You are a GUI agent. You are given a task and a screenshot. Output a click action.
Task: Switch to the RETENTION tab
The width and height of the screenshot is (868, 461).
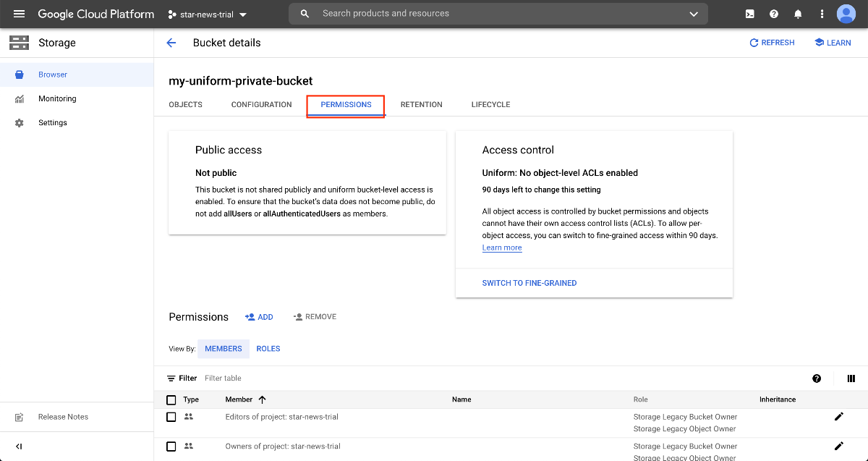click(x=422, y=104)
